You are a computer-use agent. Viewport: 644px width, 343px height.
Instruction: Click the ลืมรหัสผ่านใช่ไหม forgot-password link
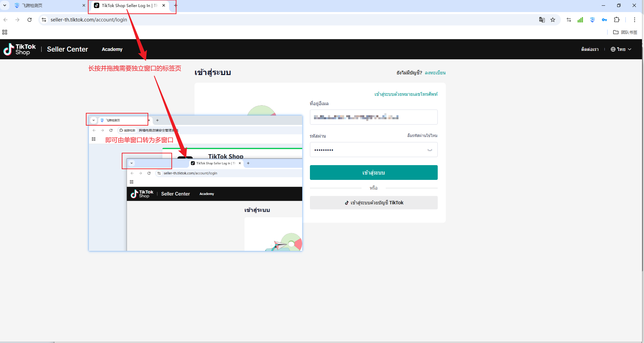(x=422, y=136)
